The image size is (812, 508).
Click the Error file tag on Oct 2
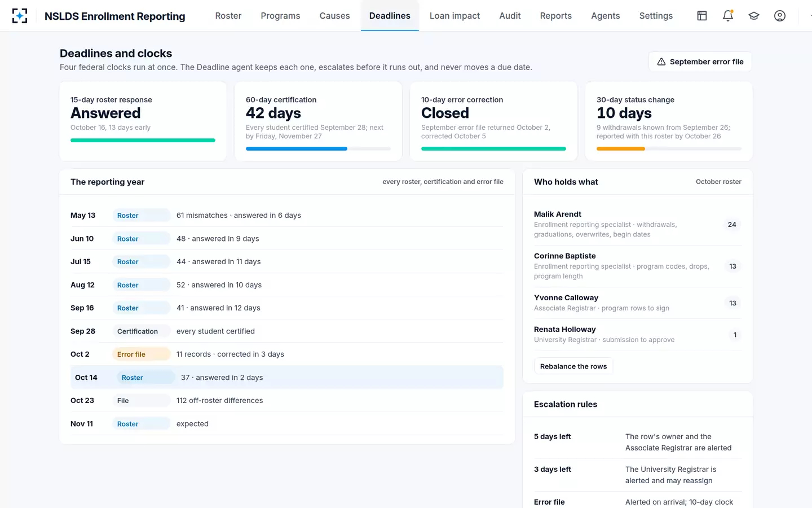click(x=141, y=354)
